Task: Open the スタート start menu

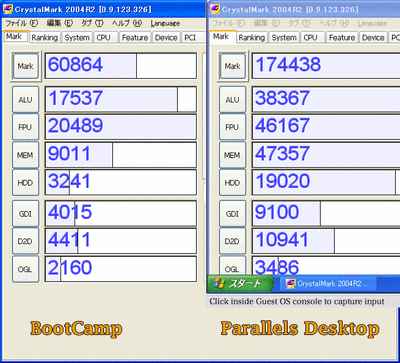Action: (x=240, y=284)
